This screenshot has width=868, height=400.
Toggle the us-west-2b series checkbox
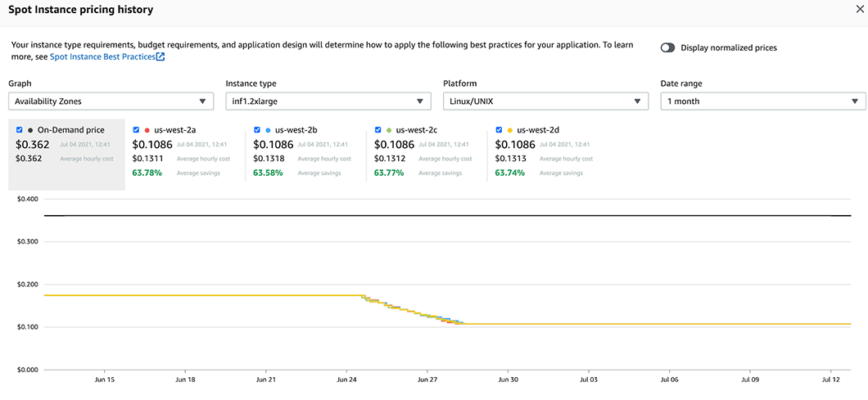pos(257,130)
